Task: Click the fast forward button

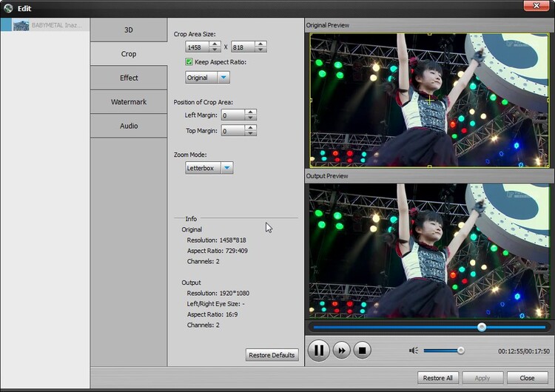Action: (x=342, y=351)
